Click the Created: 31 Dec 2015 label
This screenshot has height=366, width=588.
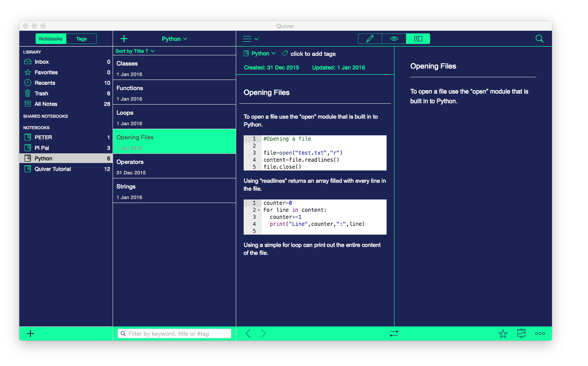(271, 68)
